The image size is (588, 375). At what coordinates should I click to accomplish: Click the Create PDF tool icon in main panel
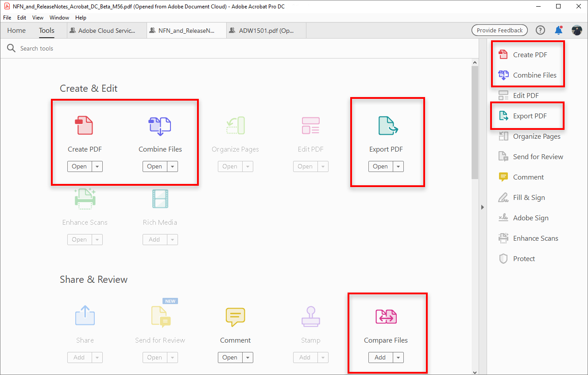[x=85, y=125]
